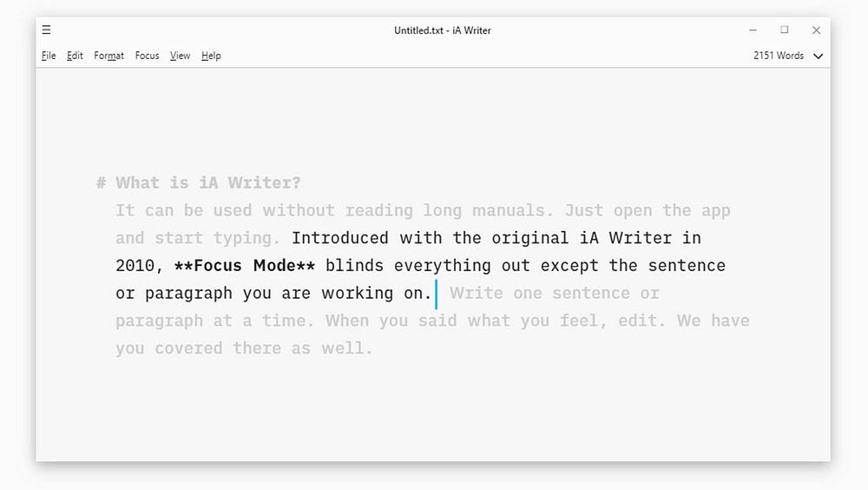Place cursor in "What is iA Writer?" heading
The height and width of the screenshot is (490, 868).
point(208,183)
